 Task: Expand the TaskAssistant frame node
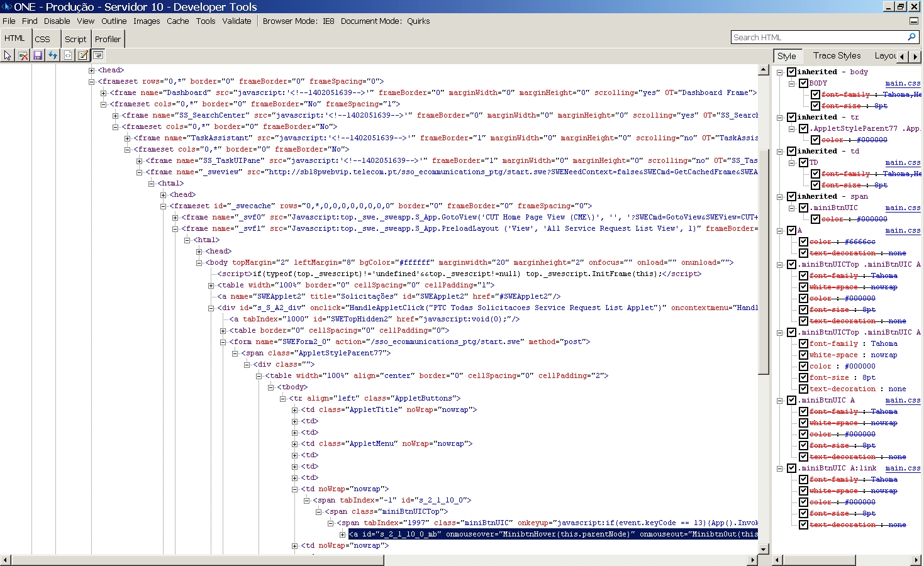tap(127, 138)
